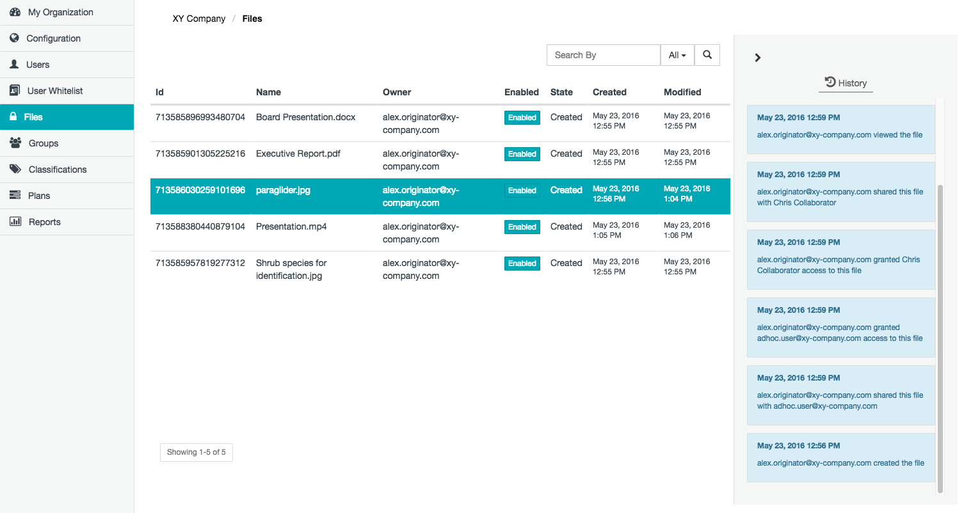Open the All search filter dropdown
This screenshot has width=980, height=513.
point(677,55)
